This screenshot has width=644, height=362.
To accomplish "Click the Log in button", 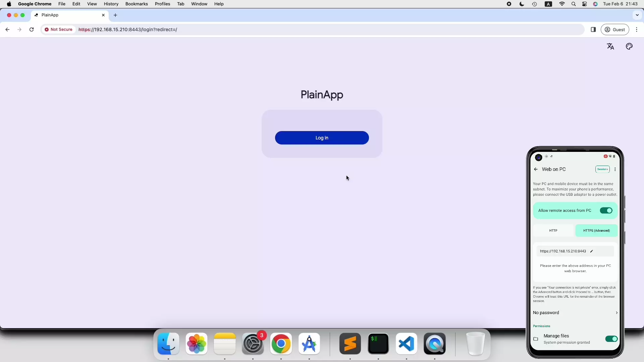I will (x=322, y=138).
